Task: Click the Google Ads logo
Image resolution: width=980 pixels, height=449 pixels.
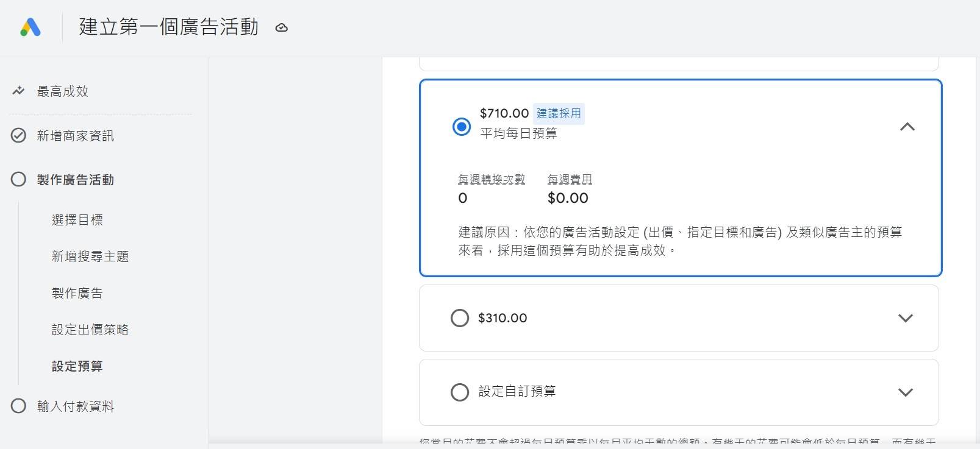Action: pos(30,27)
